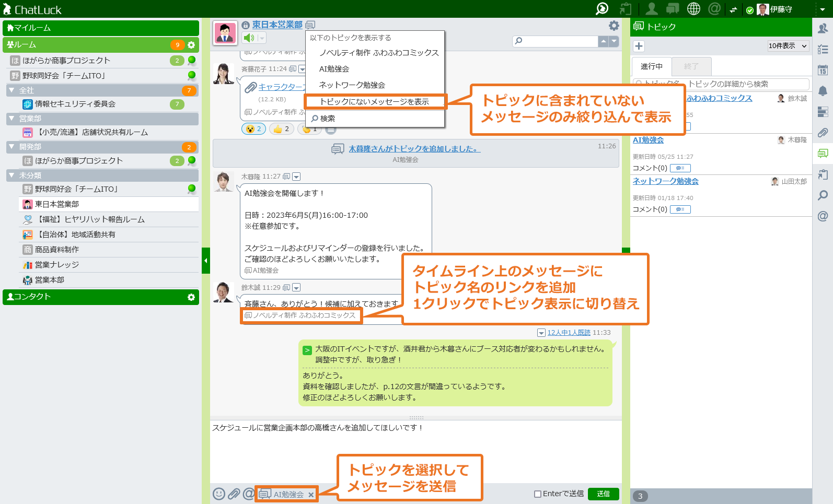Open the search magnifier in right sidebar
This screenshot has height=504, width=833.
coord(823,195)
